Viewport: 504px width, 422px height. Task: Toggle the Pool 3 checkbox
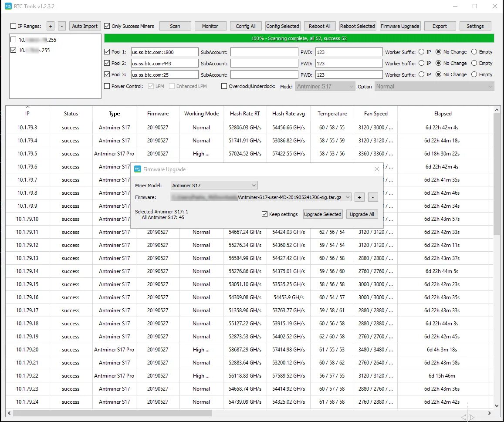pyautogui.click(x=107, y=74)
